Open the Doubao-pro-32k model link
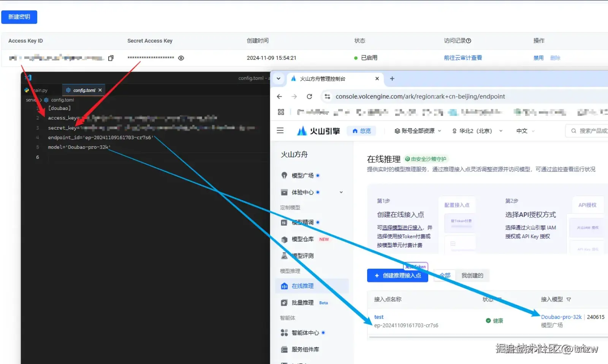This screenshot has height=364, width=608. pyautogui.click(x=561, y=317)
